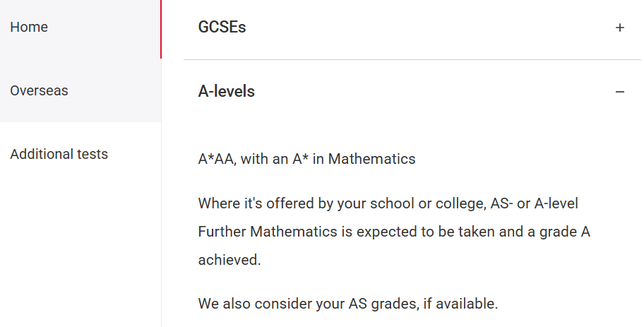The image size is (644, 327).
Task: Click the 'AS- or A-level' phrase
Action: tap(535, 203)
